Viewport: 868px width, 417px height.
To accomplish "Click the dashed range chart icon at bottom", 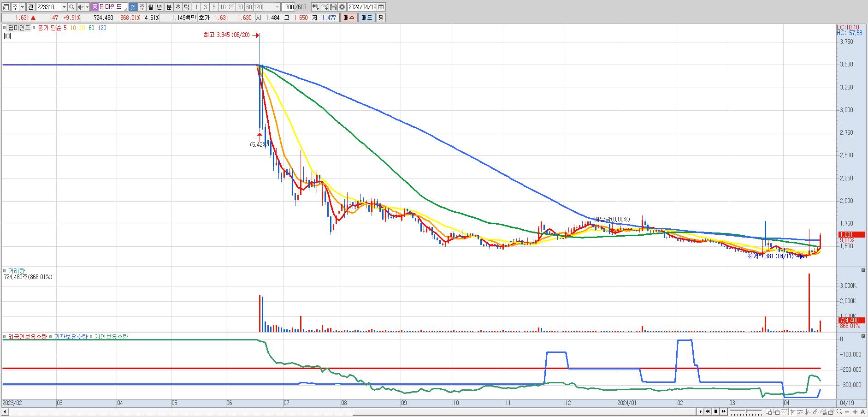I will point(784,411).
